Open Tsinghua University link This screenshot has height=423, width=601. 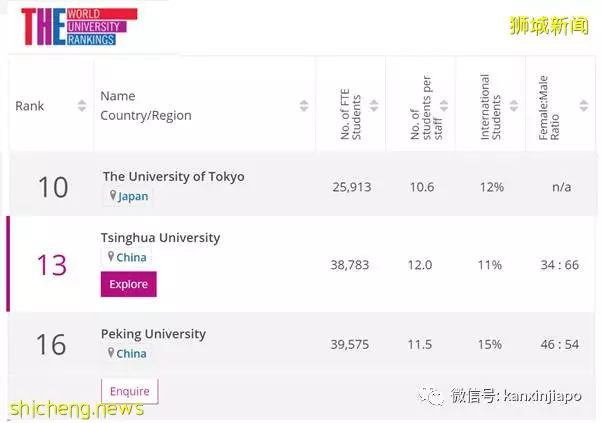[160, 238]
